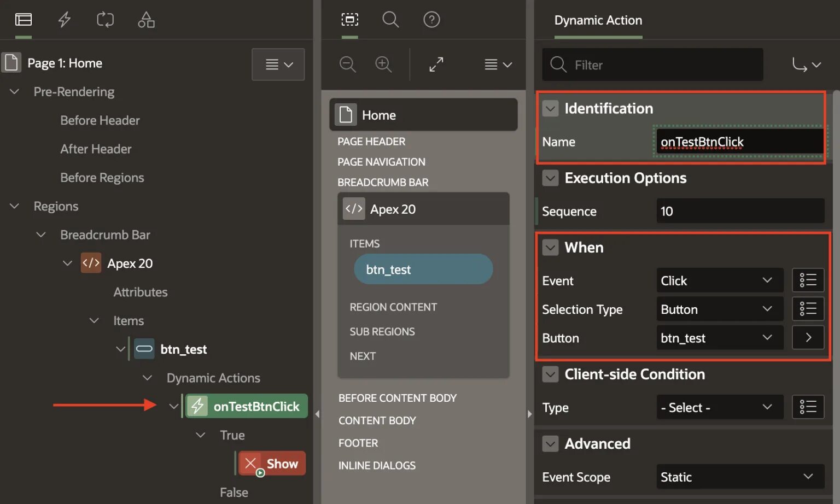Open the Page Search magnifier tab

(x=390, y=20)
